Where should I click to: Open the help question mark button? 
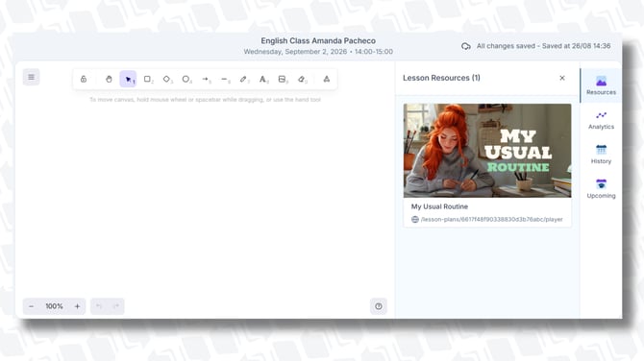pos(379,306)
